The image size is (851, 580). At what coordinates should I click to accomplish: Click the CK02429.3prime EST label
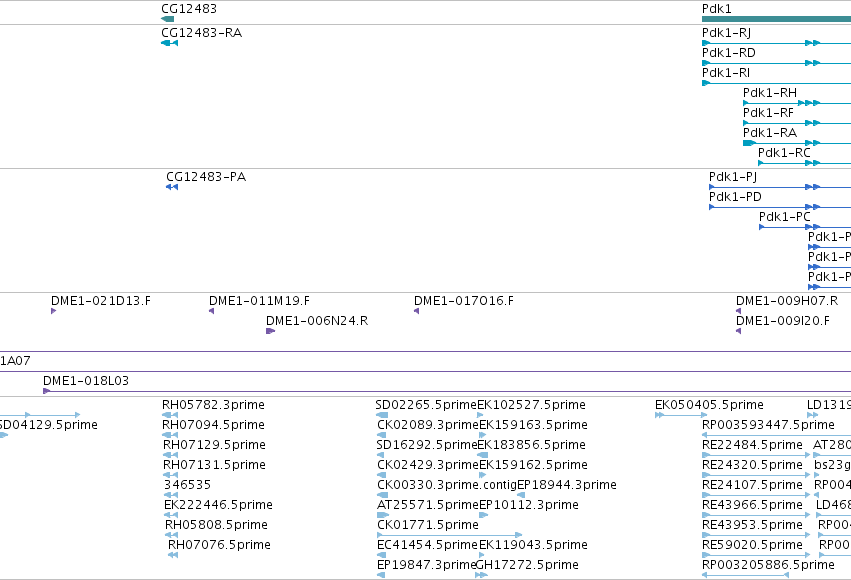pyautogui.click(x=428, y=465)
